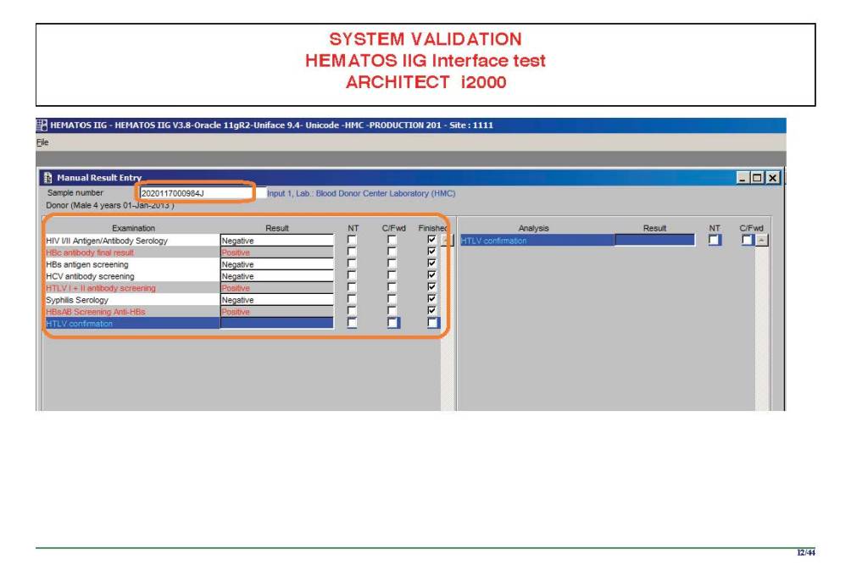
Task: Select HTLV confirmation in the Analysis list
Action: click(x=536, y=241)
